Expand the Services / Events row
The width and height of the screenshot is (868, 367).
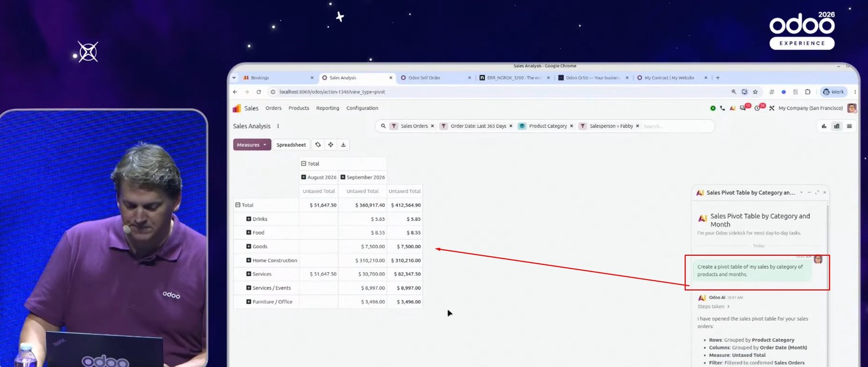click(248, 288)
